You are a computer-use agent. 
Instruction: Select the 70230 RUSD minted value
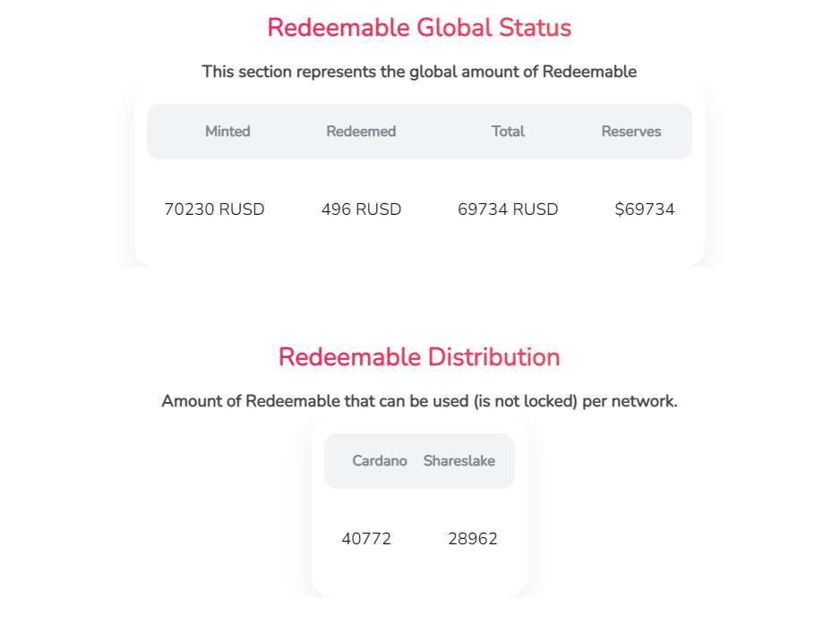215,209
